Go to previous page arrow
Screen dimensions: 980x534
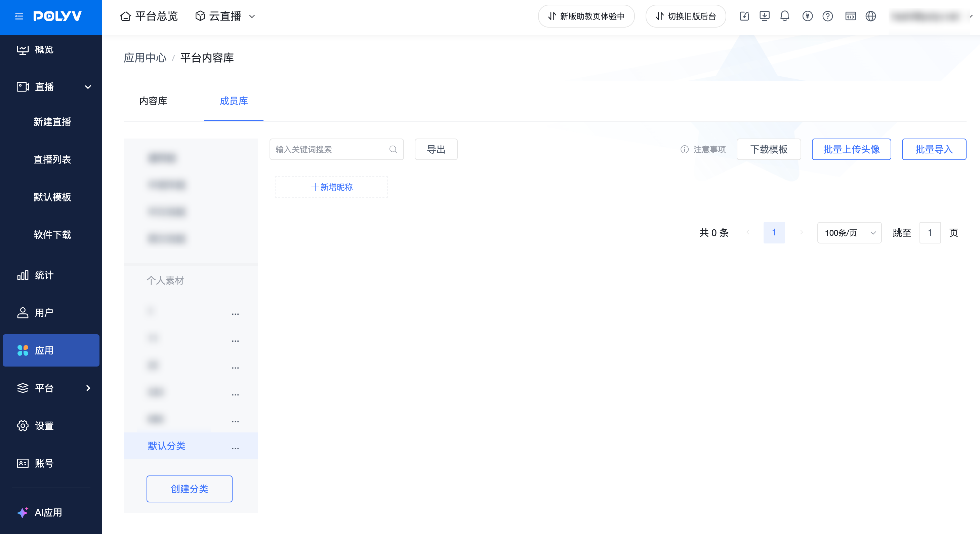747,232
